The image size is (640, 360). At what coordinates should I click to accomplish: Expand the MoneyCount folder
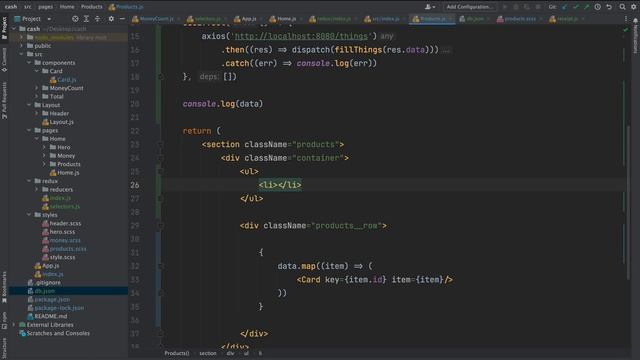(37, 88)
